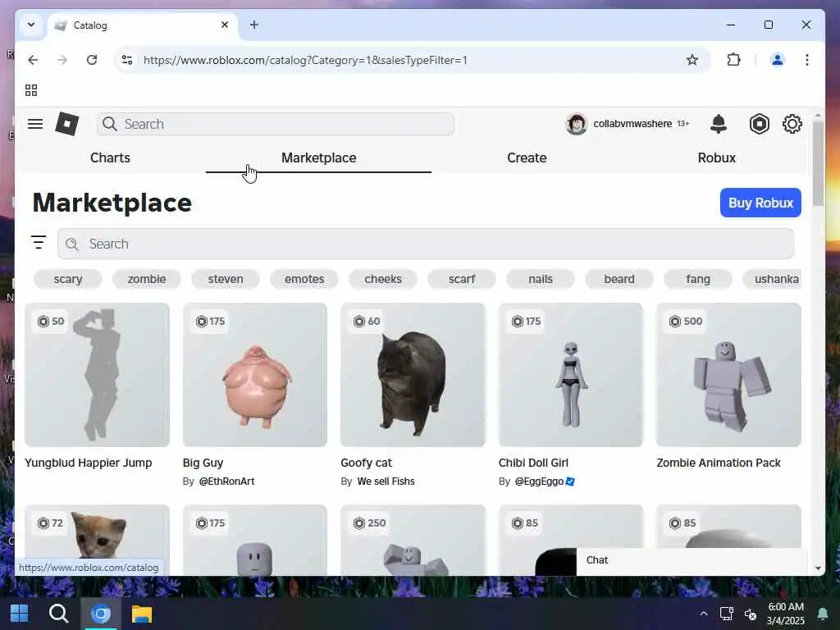Open Yungblud Happier Jump item thumbnail
840x630 pixels.
(97, 375)
